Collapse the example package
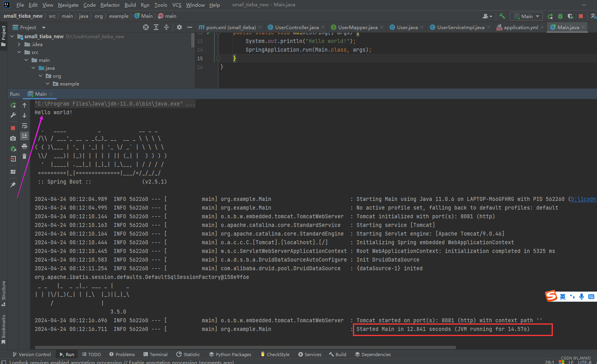This screenshot has height=364, width=597. pyautogui.click(x=48, y=84)
